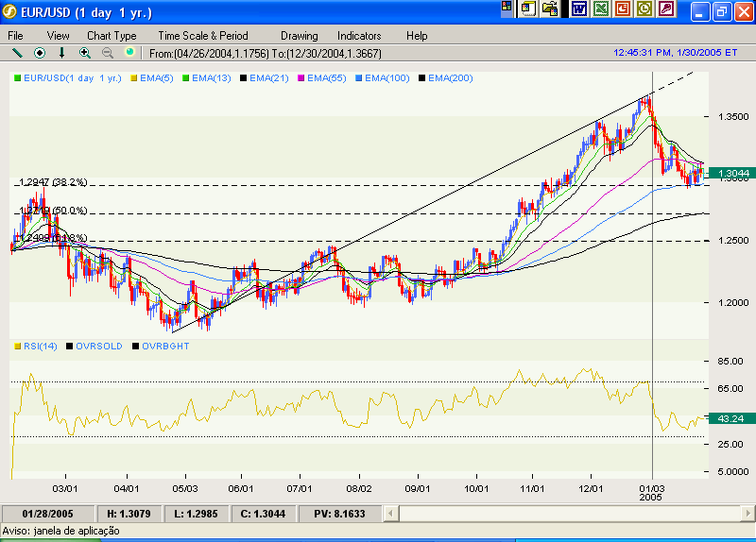Expand the Drawing menu
Image resolution: width=756 pixels, height=542 pixels.
tap(300, 35)
